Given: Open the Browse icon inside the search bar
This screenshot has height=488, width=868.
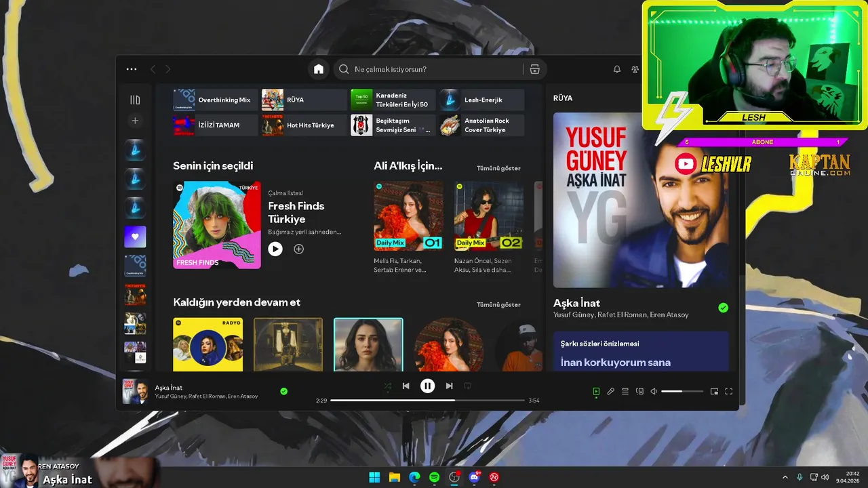Looking at the screenshot, I should point(534,69).
